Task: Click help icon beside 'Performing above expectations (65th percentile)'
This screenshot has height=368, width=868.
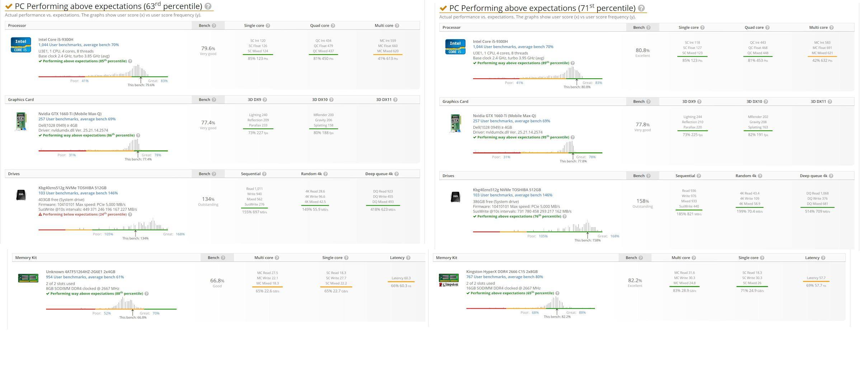Action: 557,293
